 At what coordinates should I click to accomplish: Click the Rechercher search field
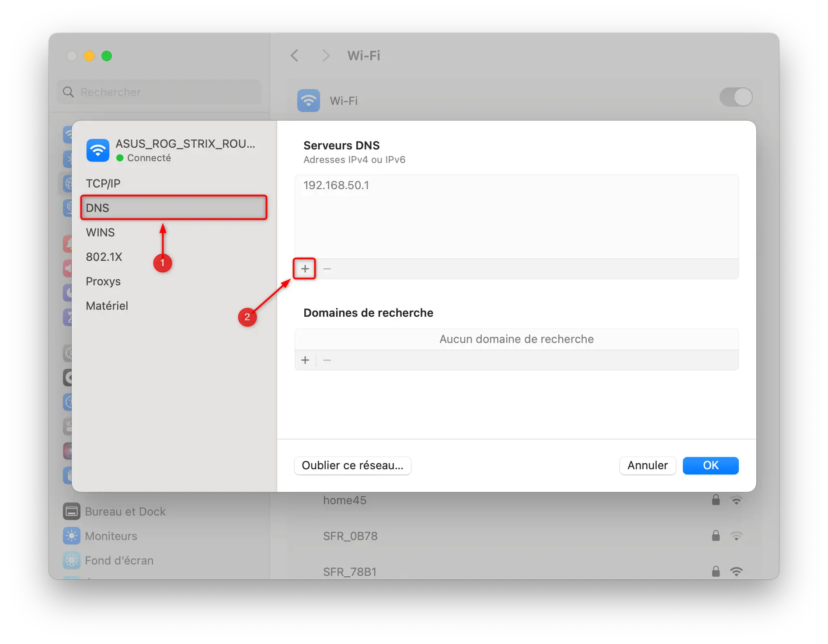coord(159,92)
